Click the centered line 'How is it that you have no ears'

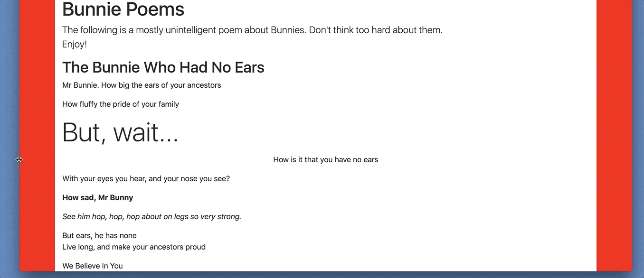(326, 160)
